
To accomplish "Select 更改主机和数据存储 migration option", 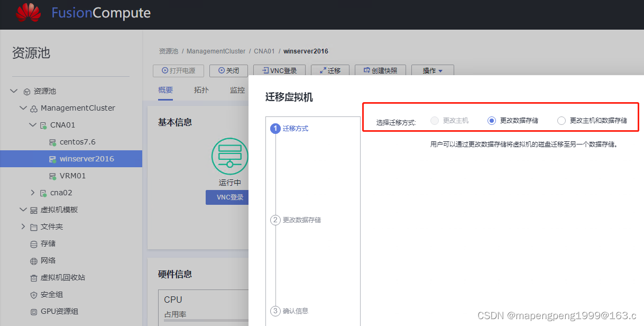I will pyautogui.click(x=562, y=121).
